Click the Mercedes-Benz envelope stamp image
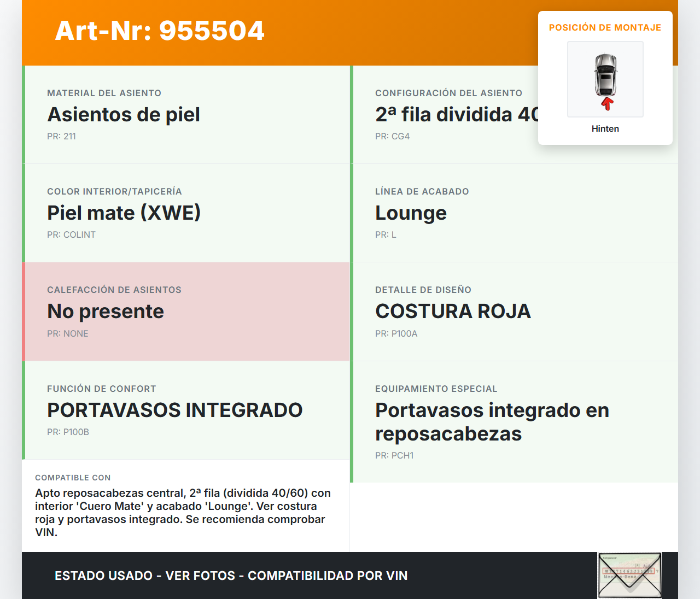 click(x=629, y=575)
